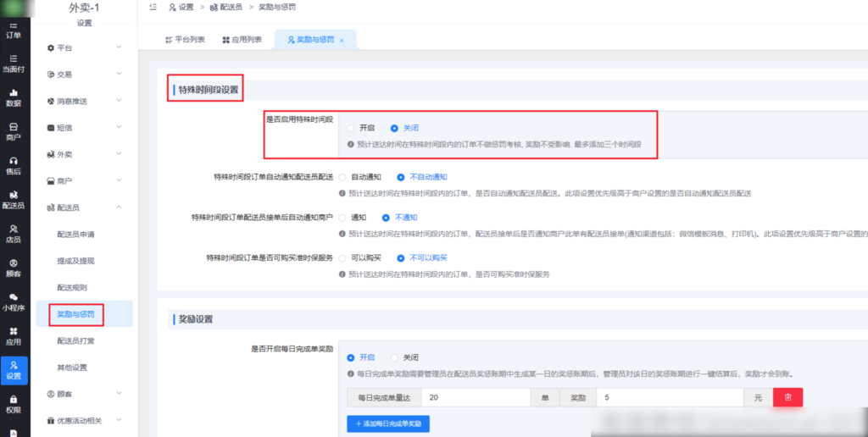Choose 可以购买 radio option
This screenshot has height=437, width=868.
point(360,257)
